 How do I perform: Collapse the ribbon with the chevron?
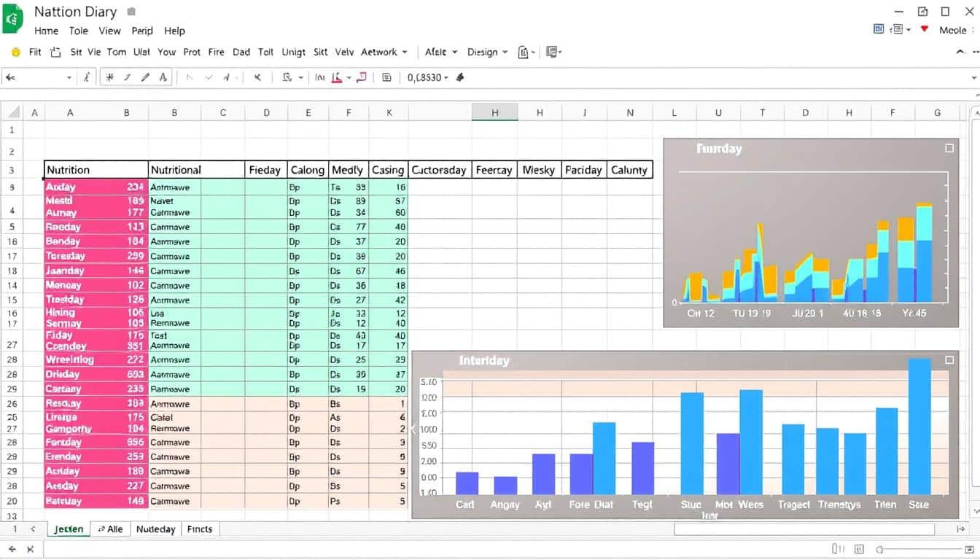point(960,52)
